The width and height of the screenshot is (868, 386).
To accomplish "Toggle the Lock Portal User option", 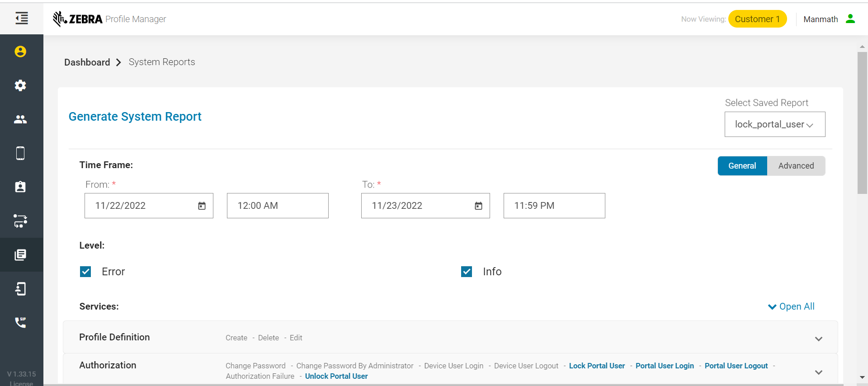I will [597, 366].
